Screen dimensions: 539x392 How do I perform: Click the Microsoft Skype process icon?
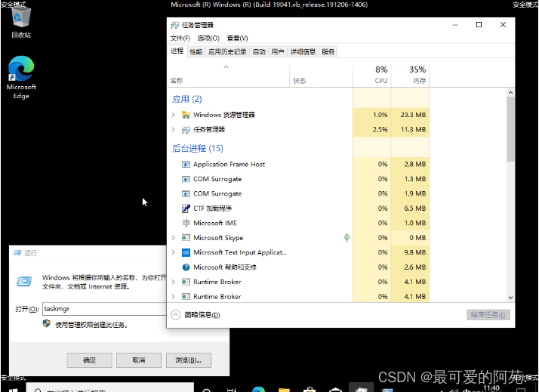(x=186, y=238)
